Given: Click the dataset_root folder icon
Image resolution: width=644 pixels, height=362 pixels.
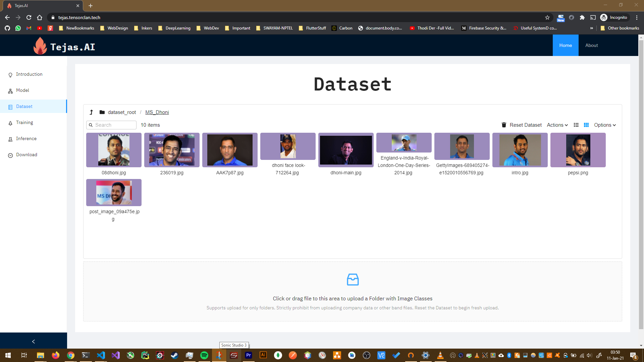Looking at the screenshot, I should tap(102, 112).
